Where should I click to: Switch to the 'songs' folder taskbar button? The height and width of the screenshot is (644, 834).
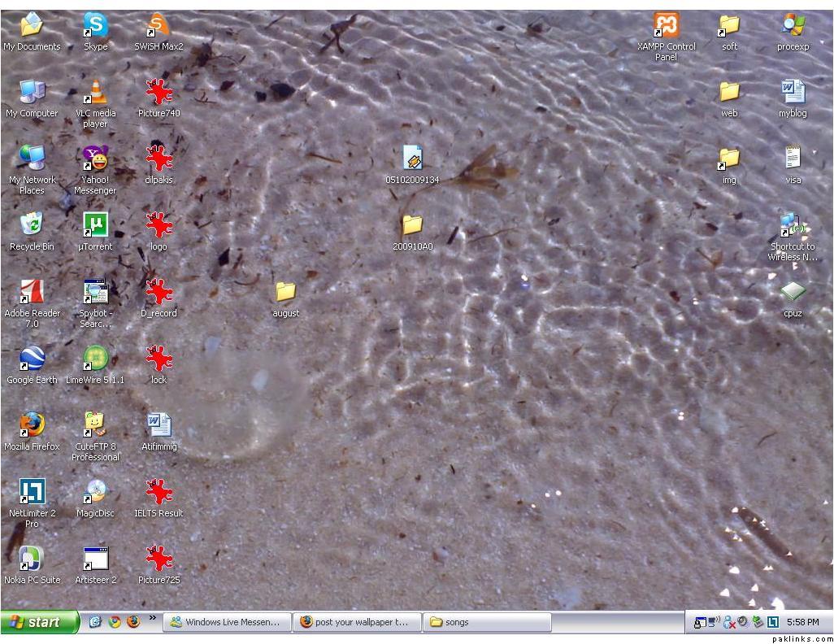pyautogui.click(x=486, y=622)
